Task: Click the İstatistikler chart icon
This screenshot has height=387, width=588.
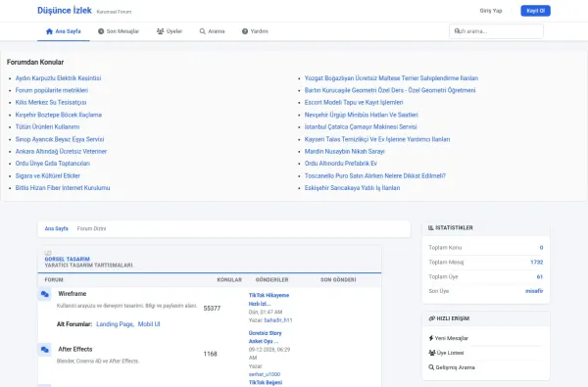Action: (431, 227)
